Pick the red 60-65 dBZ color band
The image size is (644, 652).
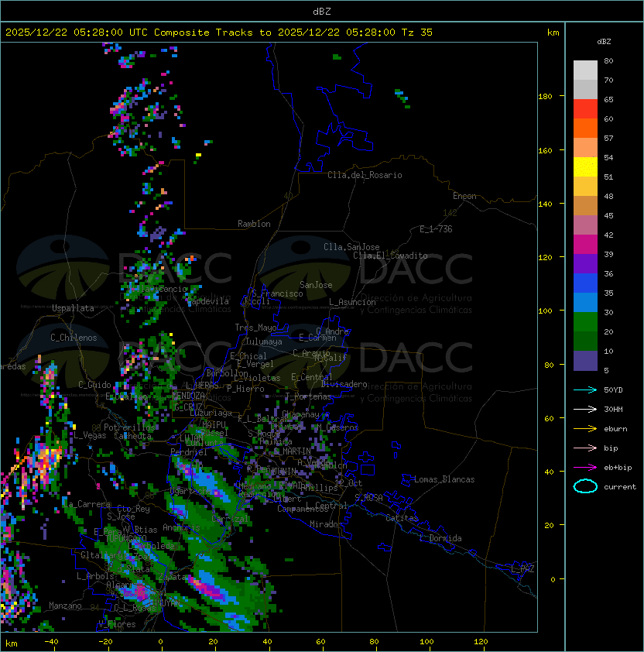(x=585, y=109)
